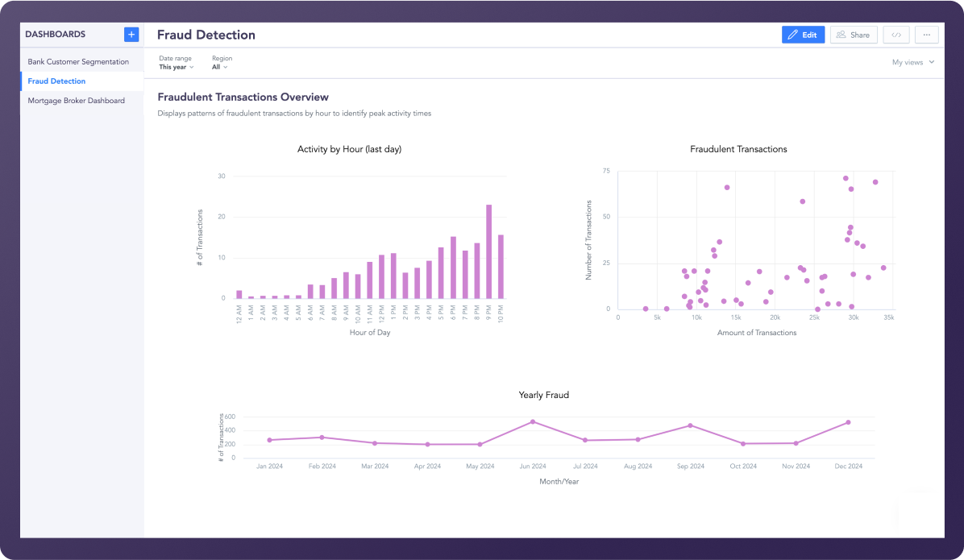This screenshot has width=964, height=560.
Task: Click the people icon on the Share button
Action: (x=842, y=34)
